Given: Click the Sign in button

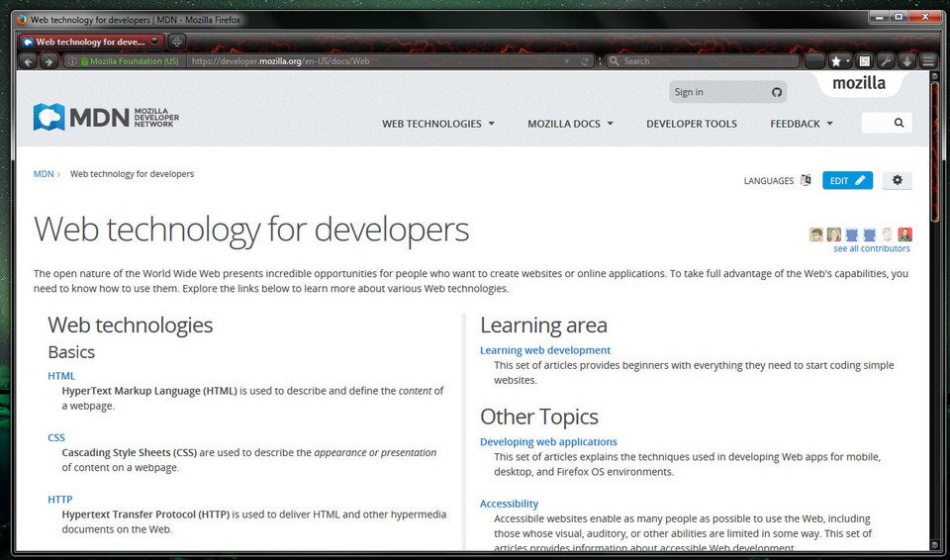Looking at the screenshot, I should click(727, 92).
